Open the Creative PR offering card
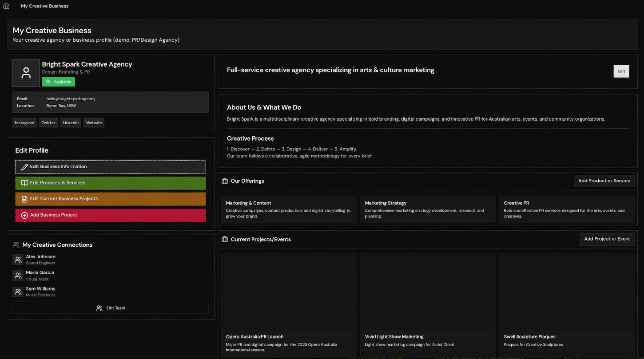The height and width of the screenshot is (359, 644). coord(567,209)
